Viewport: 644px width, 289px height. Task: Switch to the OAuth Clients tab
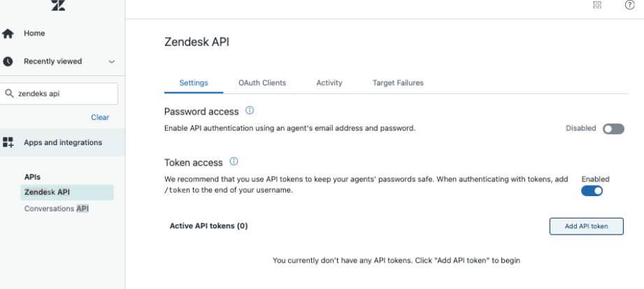click(x=262, y=83)
